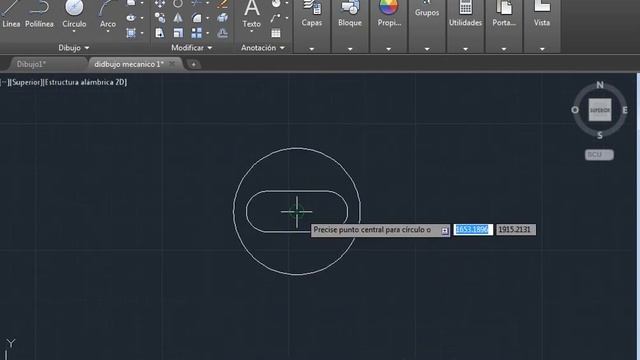The height and width of the screenshot is (360, 640).
Task: Click the SUPERIOR face of ViewCube
Action: click(x=600, y=110)
